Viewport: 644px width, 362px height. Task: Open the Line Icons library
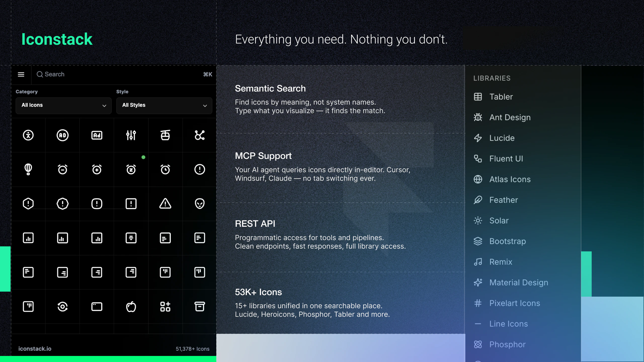point(501,324)
